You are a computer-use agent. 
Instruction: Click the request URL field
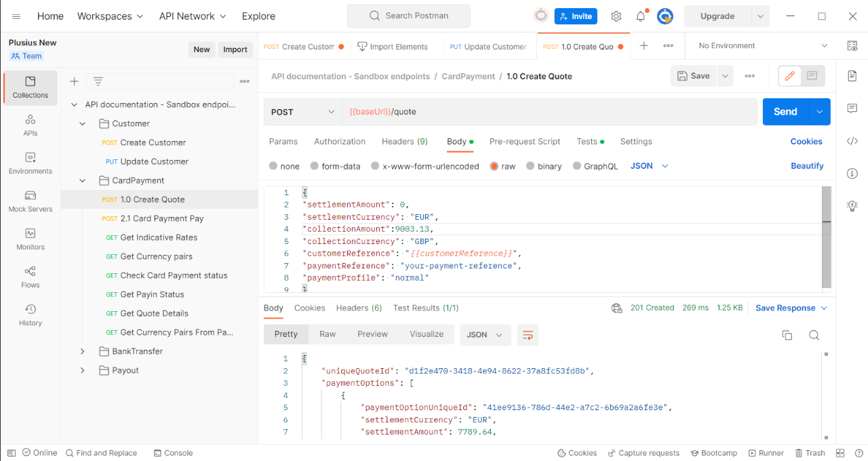pos(549,112)
